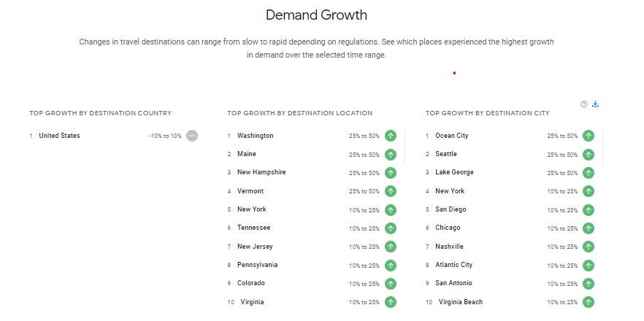The width and height of the screenshot is (644, 321).
Task: Click the Nashville 10% to 25% range
Action: click(562, 247)
